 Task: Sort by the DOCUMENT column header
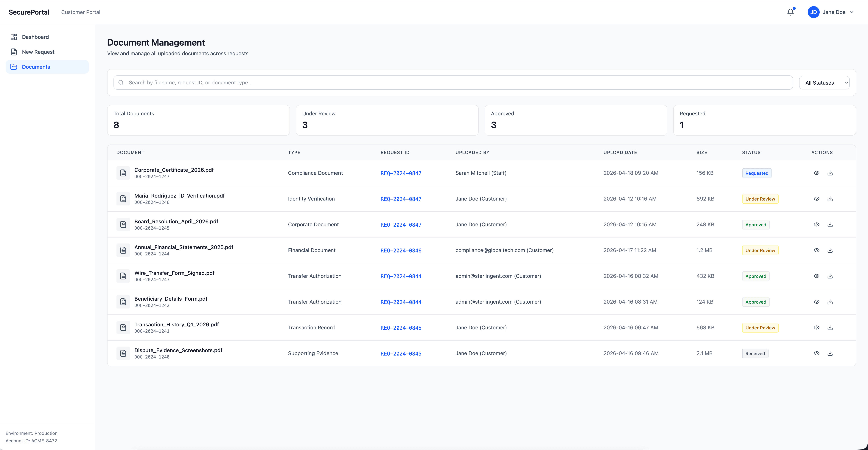130,152
